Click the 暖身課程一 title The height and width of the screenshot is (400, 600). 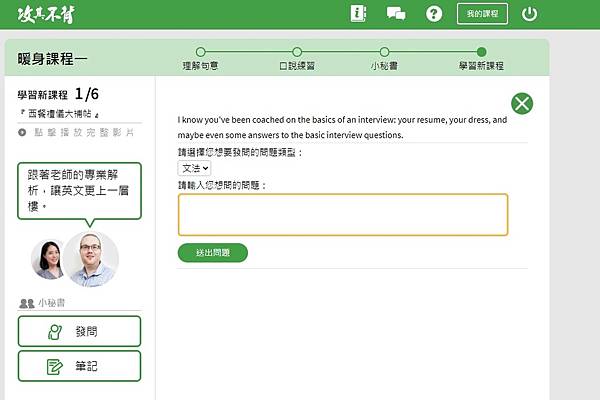click(52, 59)
